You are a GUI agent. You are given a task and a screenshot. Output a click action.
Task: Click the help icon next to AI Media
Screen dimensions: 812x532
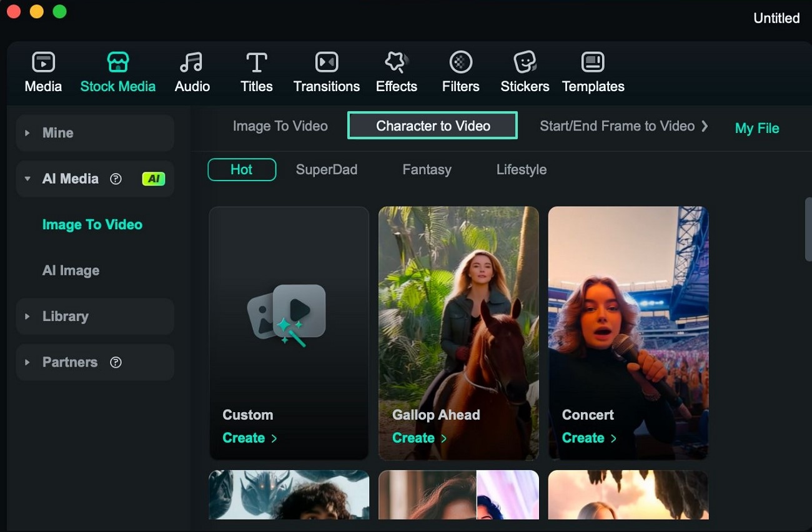[116, 179]
